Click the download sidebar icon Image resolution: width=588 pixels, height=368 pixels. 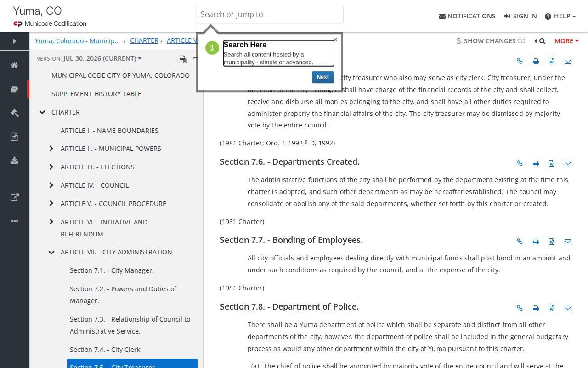click(x=15, y=161)
